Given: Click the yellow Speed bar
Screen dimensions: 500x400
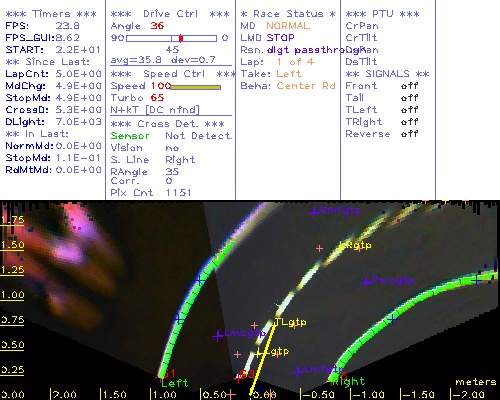Looking at the screenshot, I should click(196, 87).
